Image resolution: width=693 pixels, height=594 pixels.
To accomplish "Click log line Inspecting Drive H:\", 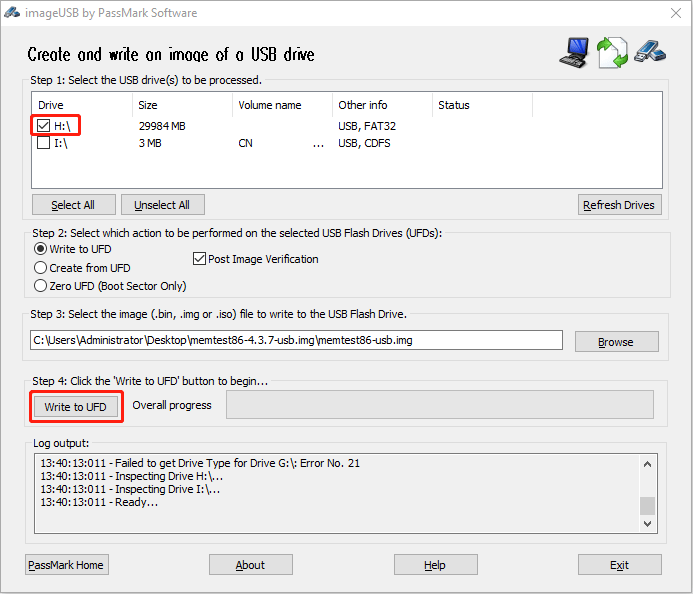I will click(x=132, y=476).
